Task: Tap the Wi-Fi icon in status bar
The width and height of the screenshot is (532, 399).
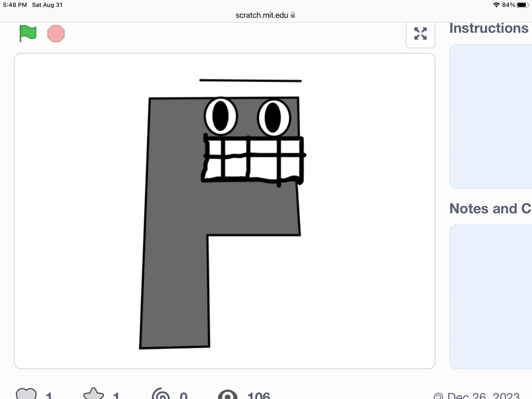Action: click(497, 5)
